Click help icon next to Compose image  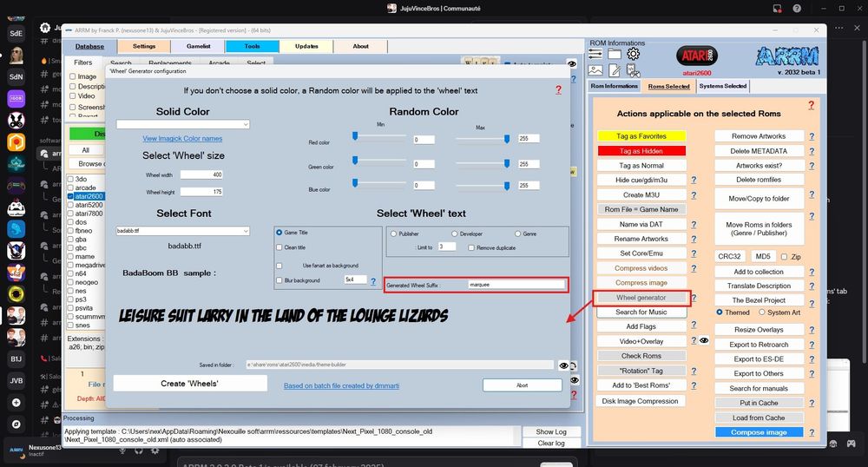tap(812, 432)
